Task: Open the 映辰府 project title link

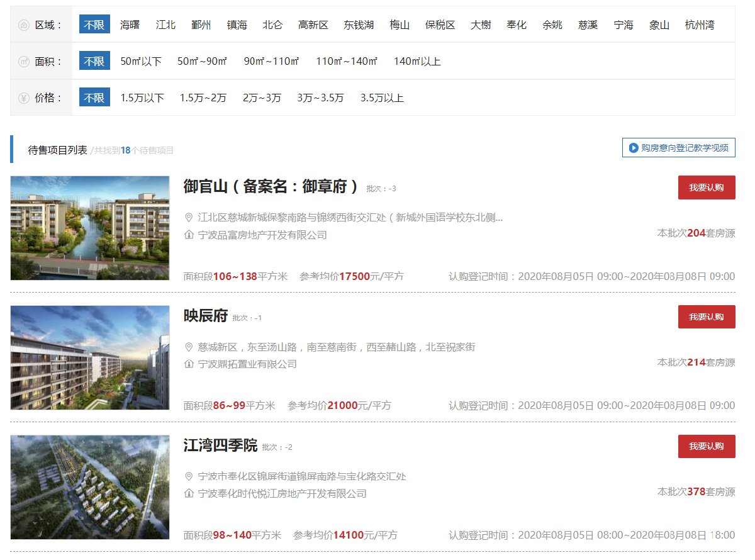Action: [205, 316]
